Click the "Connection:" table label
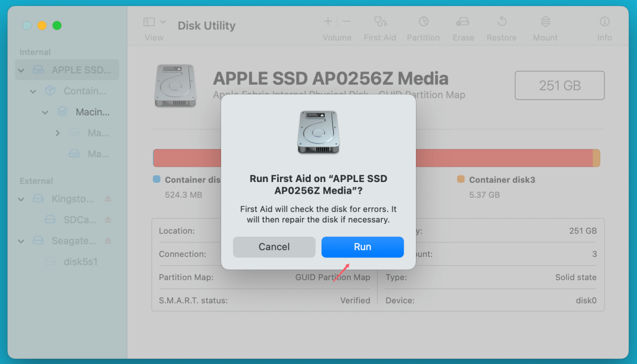 click(182, 254)
